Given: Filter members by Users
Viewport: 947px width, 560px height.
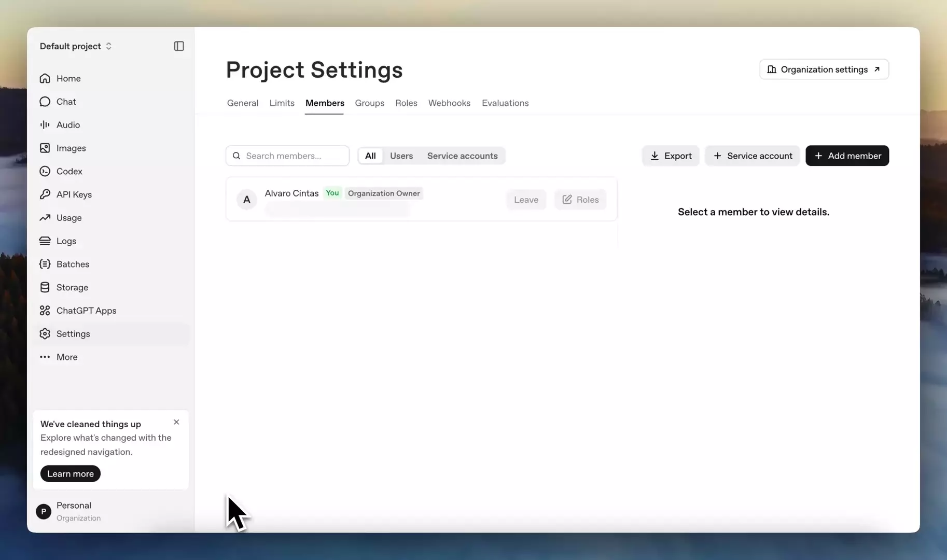Looking at the screenshot, I should tap(401, 156).
